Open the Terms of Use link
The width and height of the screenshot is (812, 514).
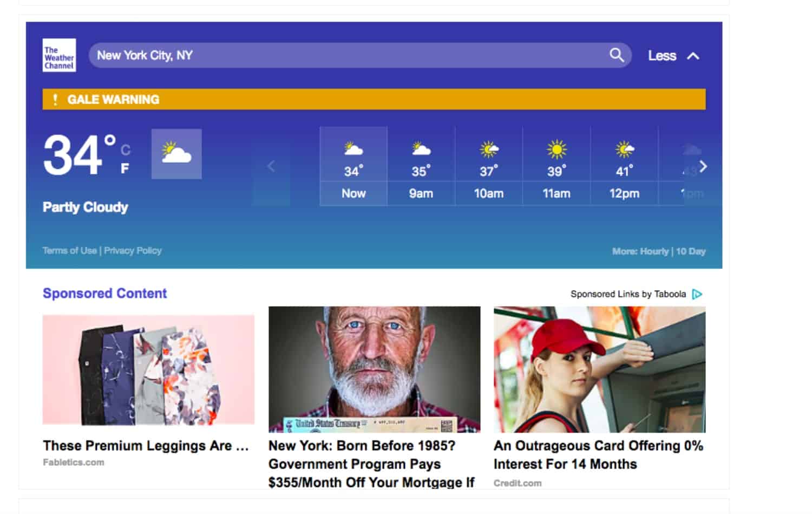(69, 251)
